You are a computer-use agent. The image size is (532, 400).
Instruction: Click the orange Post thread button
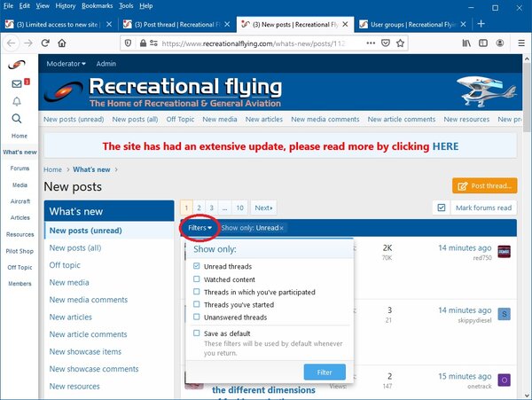pyautogui.click(x=484, y=185)
